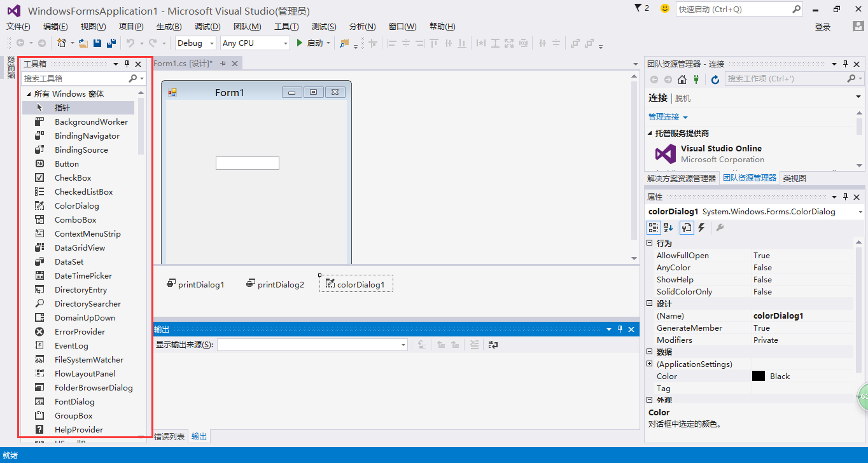Save the current file with the single-disk icon

pos(97,43)
